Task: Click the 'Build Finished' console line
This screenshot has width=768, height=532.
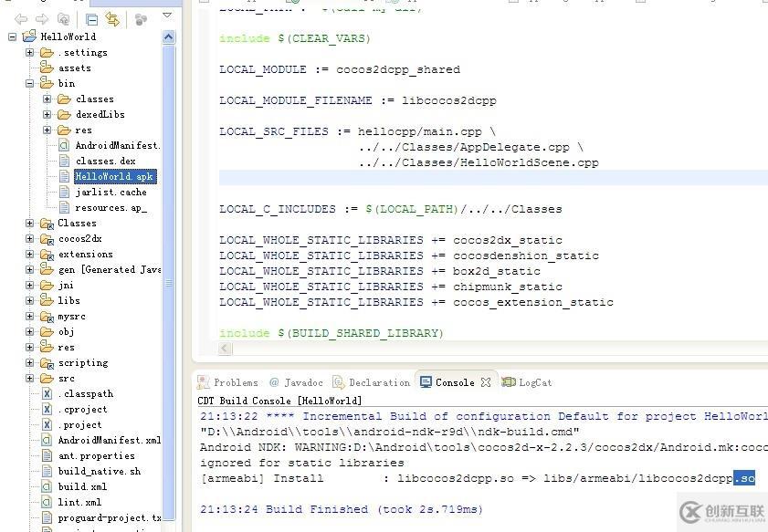Action: point(342,509)
